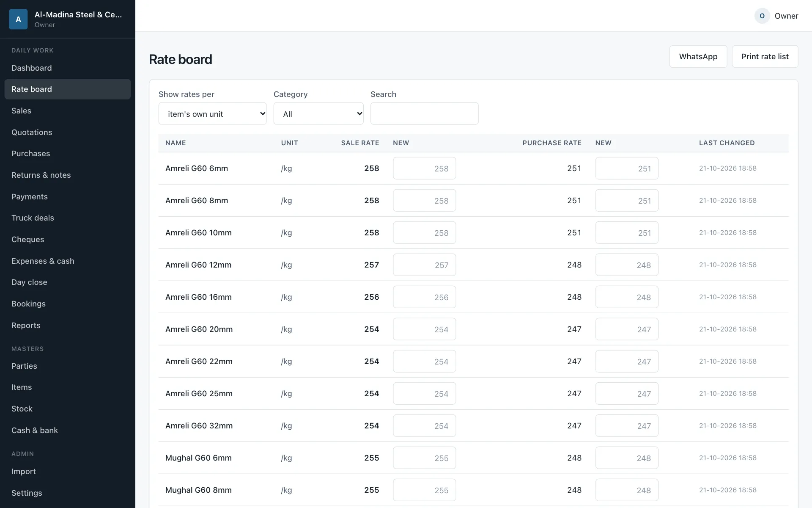Click the Amreli G60 16mm item name

click(198, 297)
